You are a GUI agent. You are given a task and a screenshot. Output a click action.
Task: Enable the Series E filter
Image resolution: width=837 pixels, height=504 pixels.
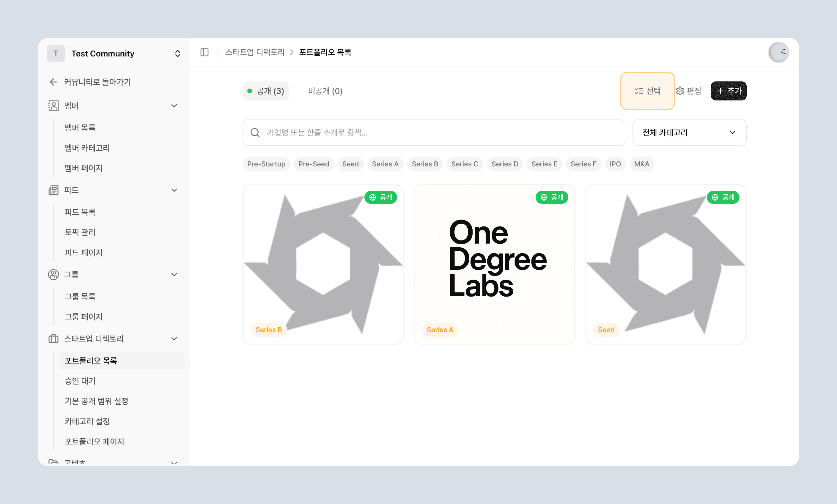pyautogui.click(x=545, y=164)
